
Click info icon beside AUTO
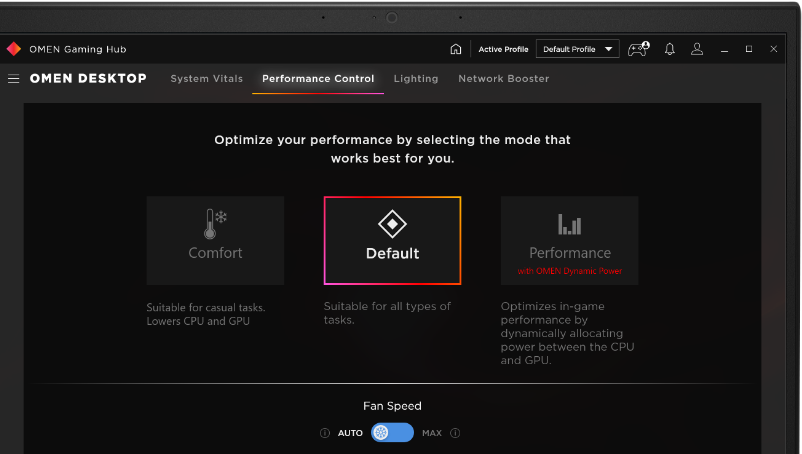click(325, 433)
